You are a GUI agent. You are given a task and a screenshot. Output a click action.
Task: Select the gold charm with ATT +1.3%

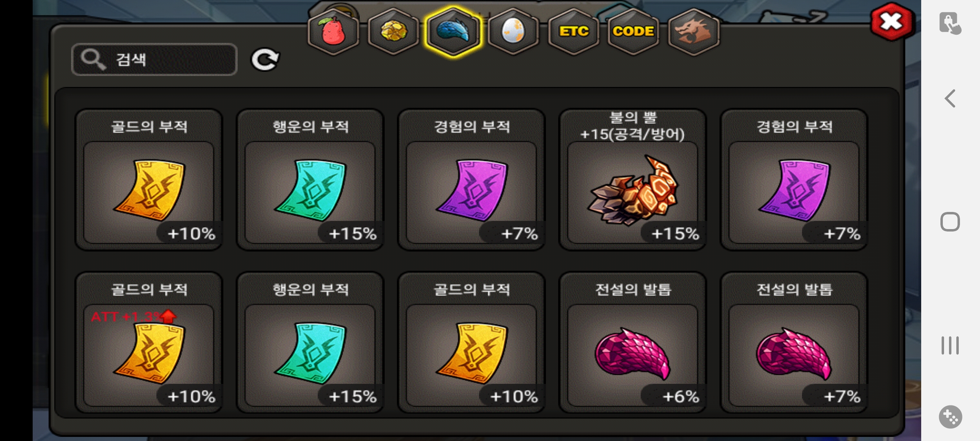click(x=149, y=342)
